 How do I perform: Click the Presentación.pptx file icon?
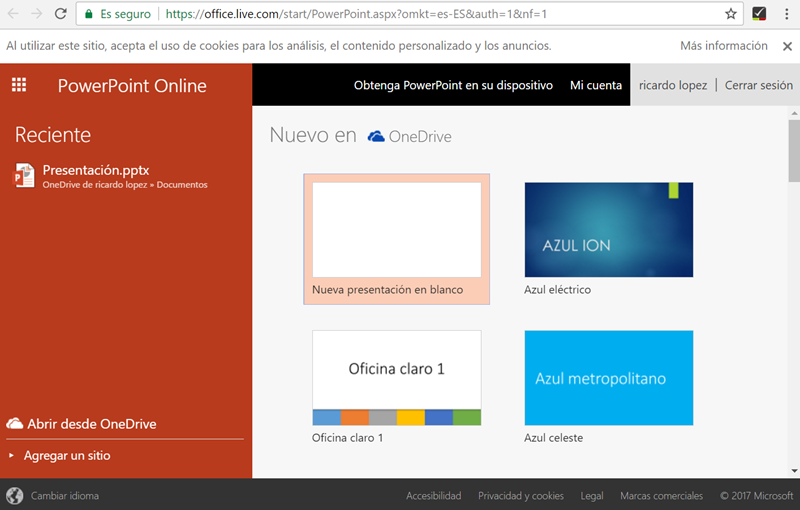click(x=24, y=175)
